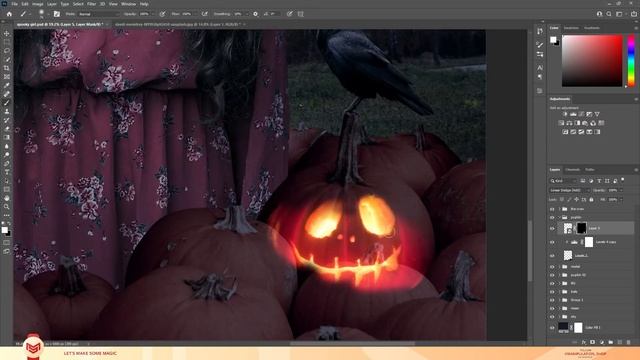Viewport: 640px width, 360px height.
Task: Toggle pressure for opacity icon
Action: tap(162, 14)
